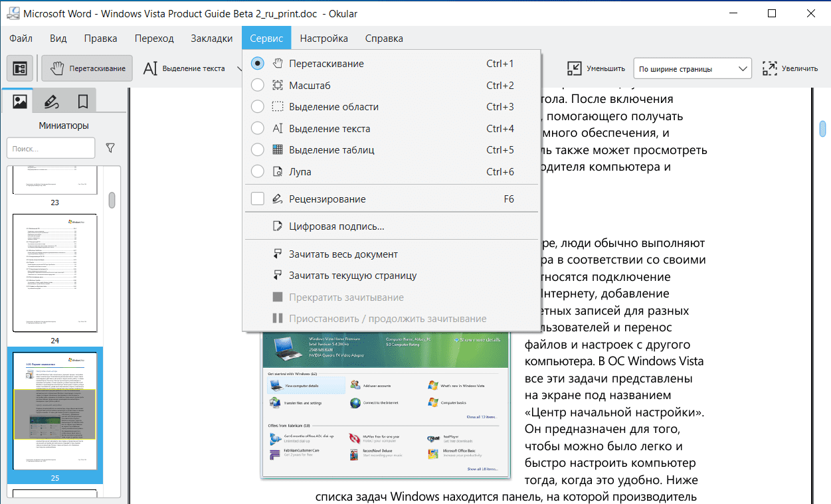Screen dimensions: 831x504
Task: Toggle the sidebar panel icon in toolbar
Action: click(x=20, y=68)
